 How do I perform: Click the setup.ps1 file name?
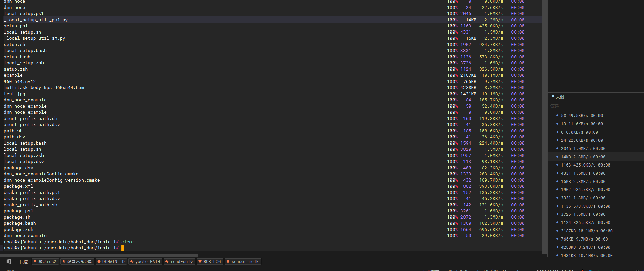pyautogui.click(x=16, y=26)
